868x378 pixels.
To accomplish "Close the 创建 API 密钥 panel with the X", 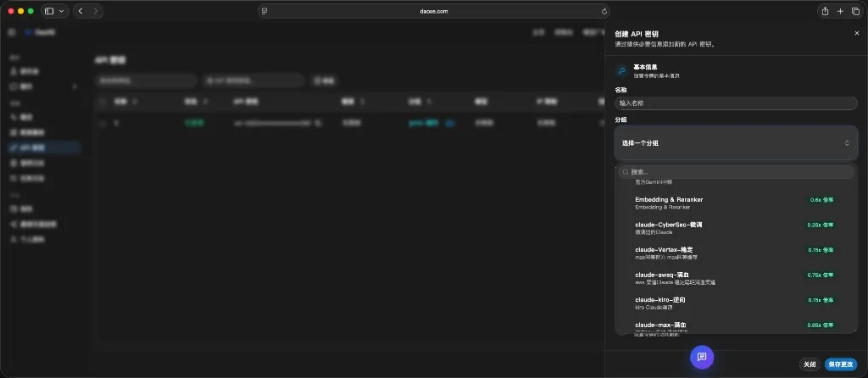I will (857, 33).
